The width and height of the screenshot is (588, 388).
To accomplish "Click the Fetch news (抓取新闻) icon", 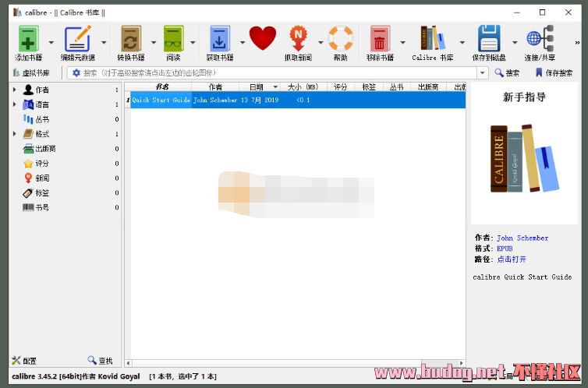I will pyautogui.click(x=298, y=39).
